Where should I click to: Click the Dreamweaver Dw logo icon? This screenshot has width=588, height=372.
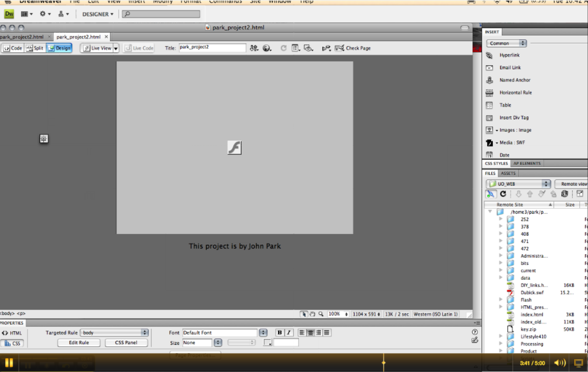pos(9,14)
